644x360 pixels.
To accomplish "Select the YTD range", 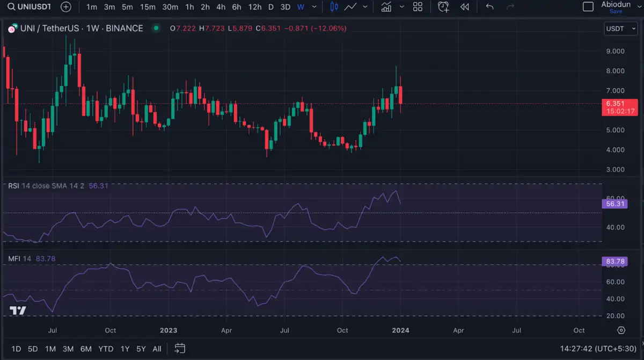I will click(x=106, y=349).
